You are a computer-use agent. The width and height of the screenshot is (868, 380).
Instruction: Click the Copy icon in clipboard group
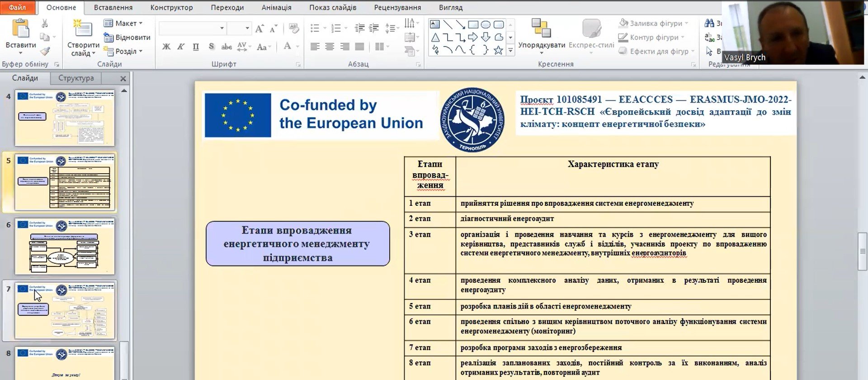(45, 37)
